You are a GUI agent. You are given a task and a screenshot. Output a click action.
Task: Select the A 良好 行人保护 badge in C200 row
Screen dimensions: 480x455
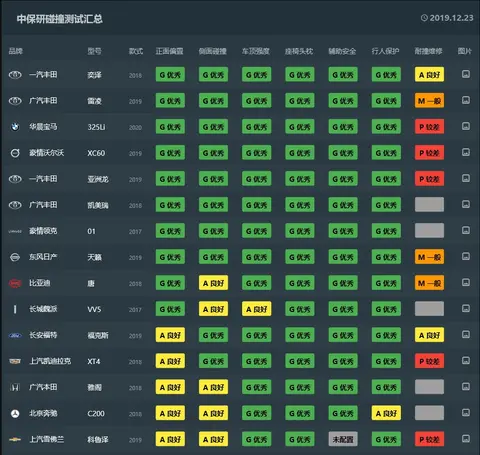386,413
